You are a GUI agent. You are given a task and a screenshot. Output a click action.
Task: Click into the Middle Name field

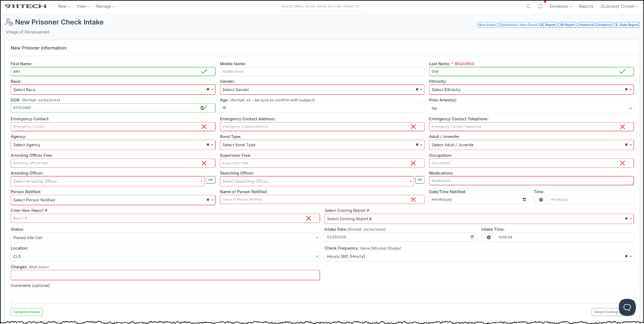pos(322,71)
